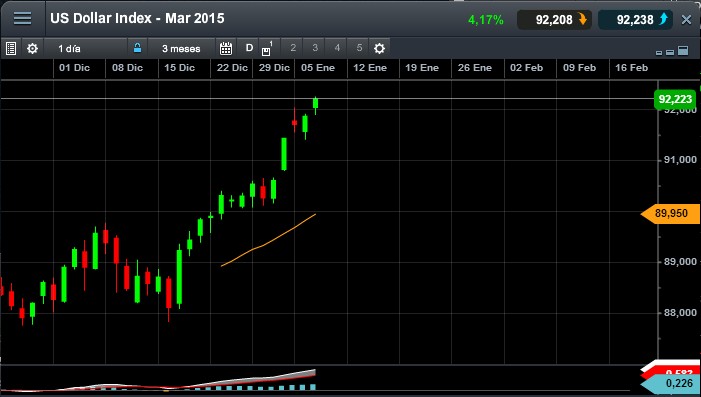Click the '19 Ene' date axis label
Screen dimensions: 701x397
[422, 68]
